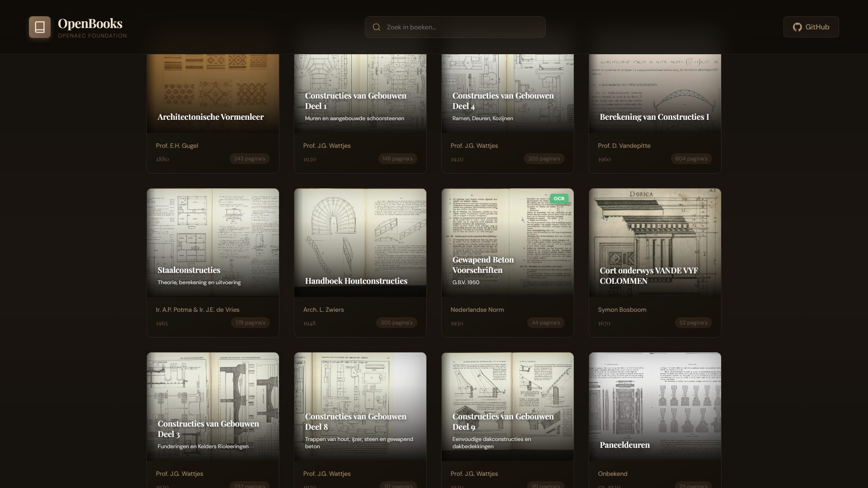This screenshot has width=868, height=488.
Task: Open Berekening van Constructies I cover
Action: tap(655, 94)
